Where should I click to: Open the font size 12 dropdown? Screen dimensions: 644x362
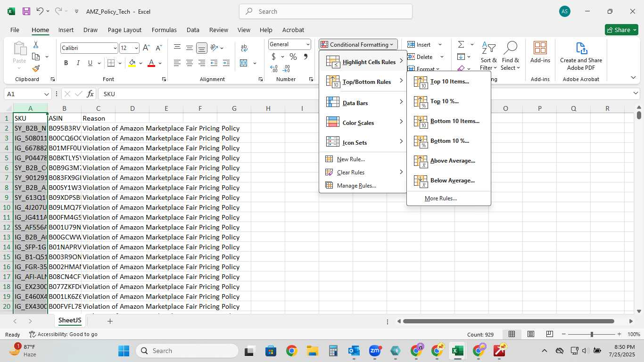click(136, 48)
